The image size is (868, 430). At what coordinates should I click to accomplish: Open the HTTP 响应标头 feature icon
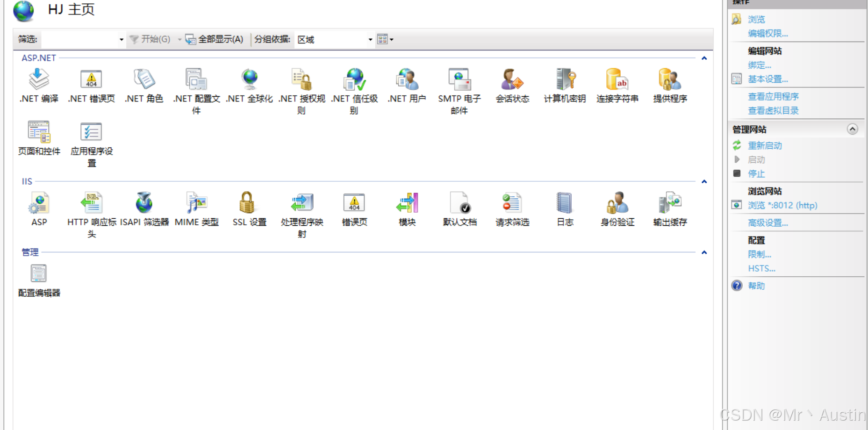92,203
